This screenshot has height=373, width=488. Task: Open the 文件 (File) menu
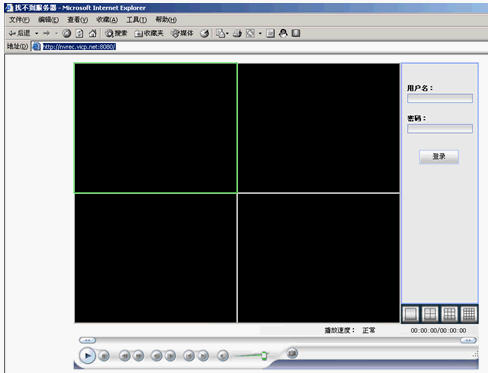[19, 20]
